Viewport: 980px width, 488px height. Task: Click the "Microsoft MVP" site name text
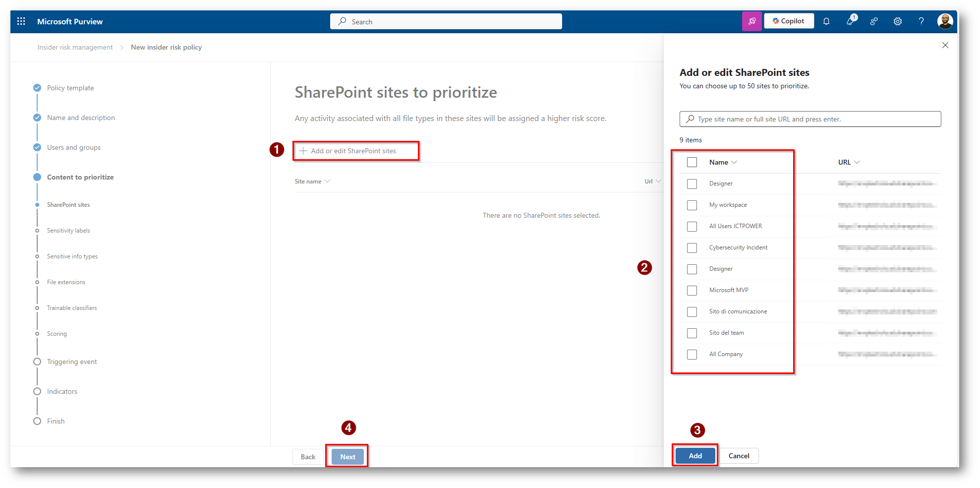click(x=729, y=290)
